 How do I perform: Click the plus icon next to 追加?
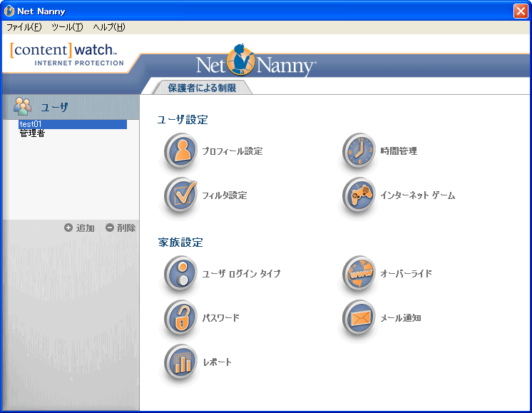point(68,228)
